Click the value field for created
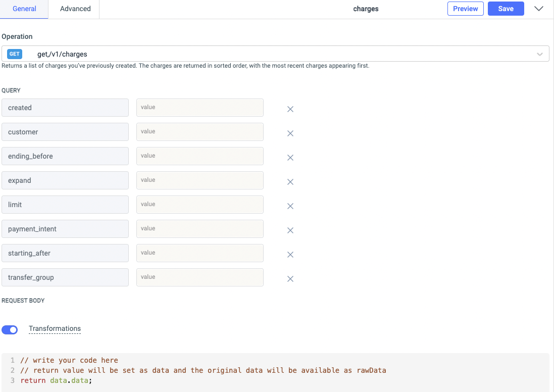 199,108
